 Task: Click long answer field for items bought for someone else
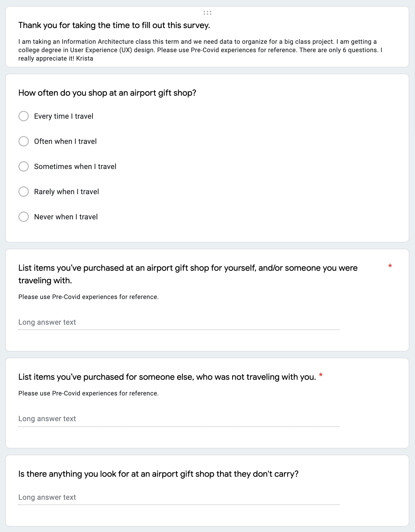click(x=179, y=419)
